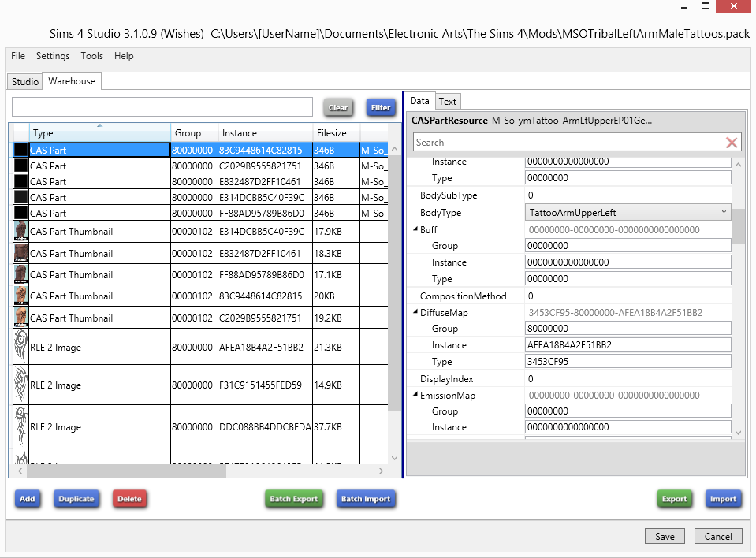Viewport: 756px width, 558px height.
Task: Switch to the Studio tab
Action: (x=25, y=81)
